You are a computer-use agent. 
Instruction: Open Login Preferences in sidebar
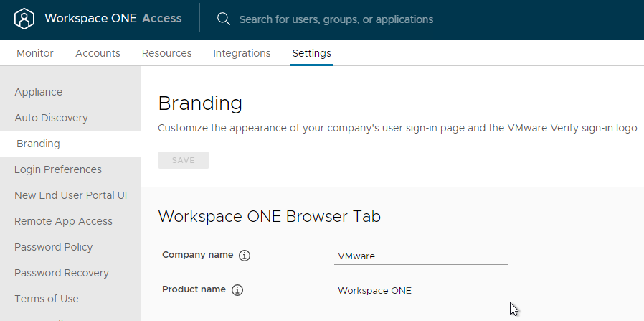pyautogui.click(x=70, y=169)
